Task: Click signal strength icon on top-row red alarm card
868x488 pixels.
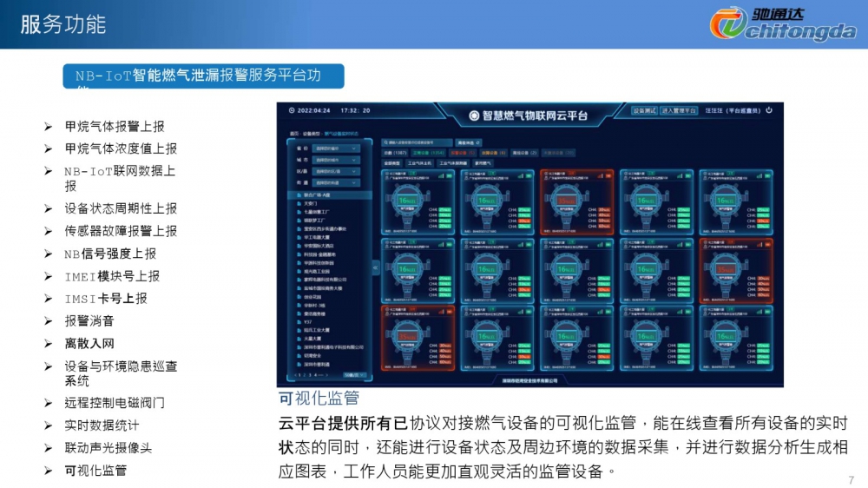Action: click(600, 175)
